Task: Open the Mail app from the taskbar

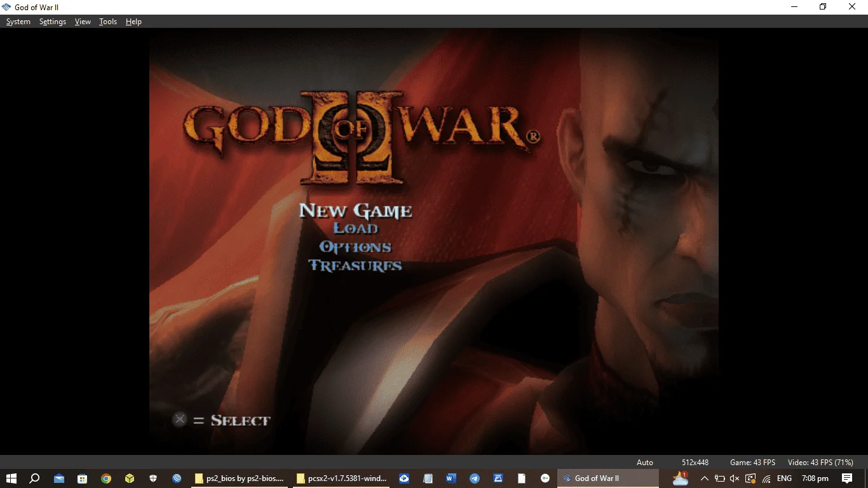Action: coord(59,478)
